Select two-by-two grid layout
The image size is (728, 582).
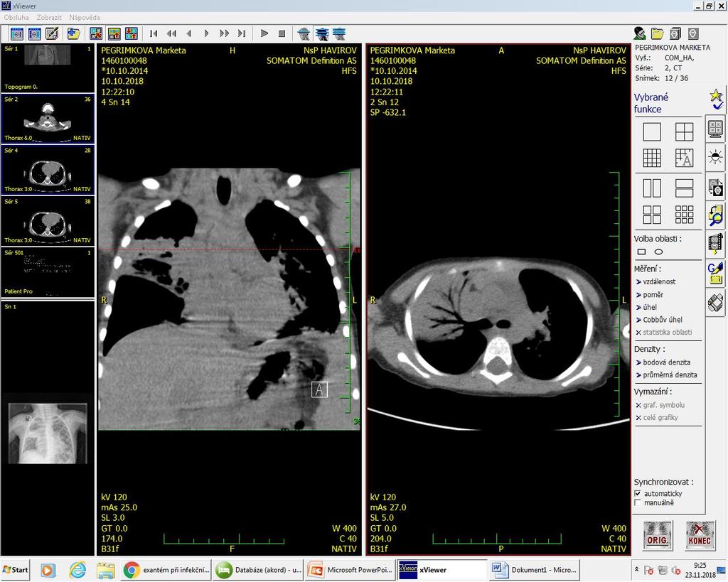pos(685,131)
